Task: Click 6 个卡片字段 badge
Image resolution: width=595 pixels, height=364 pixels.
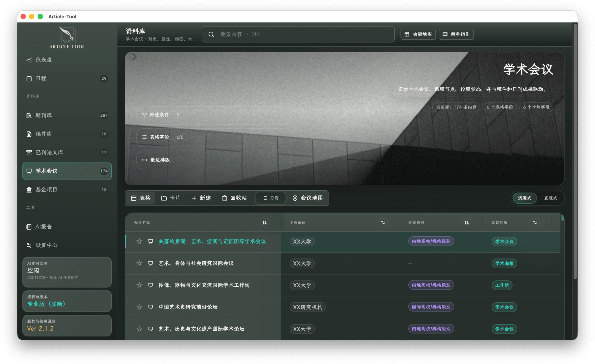Action: (536, 107)
